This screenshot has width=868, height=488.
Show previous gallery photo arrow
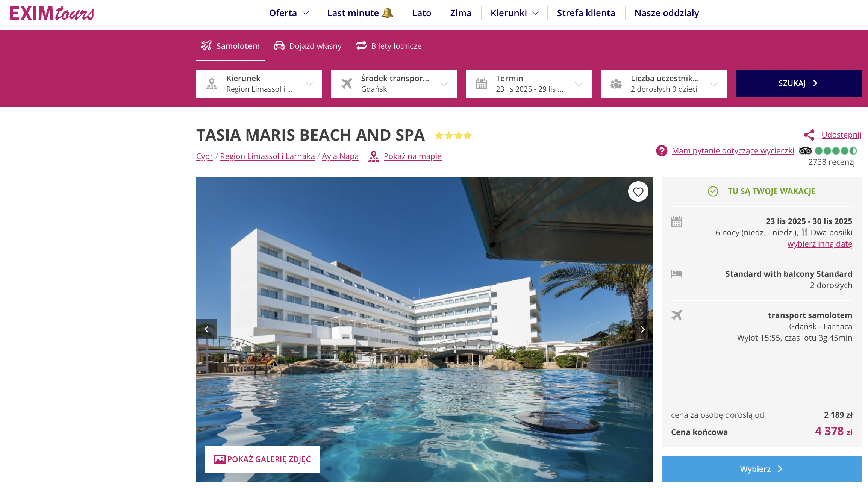[206, 329]
